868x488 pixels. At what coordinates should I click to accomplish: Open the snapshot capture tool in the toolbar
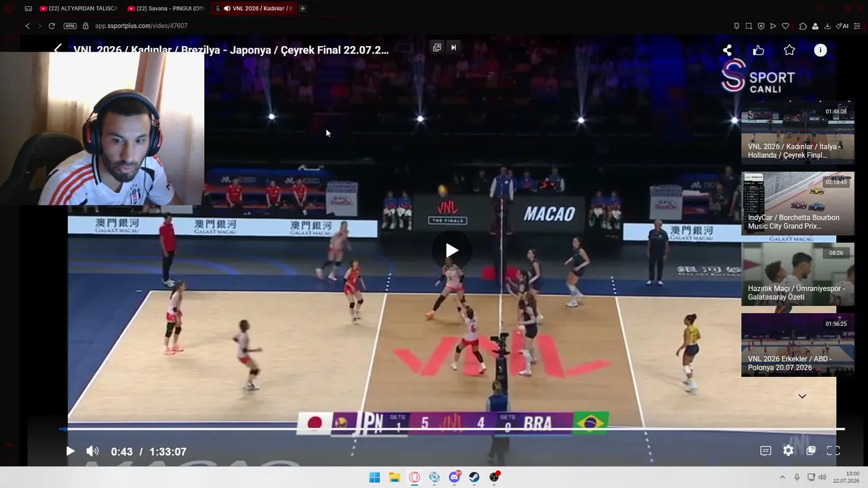pyautogui.click(x=749, y=26)
